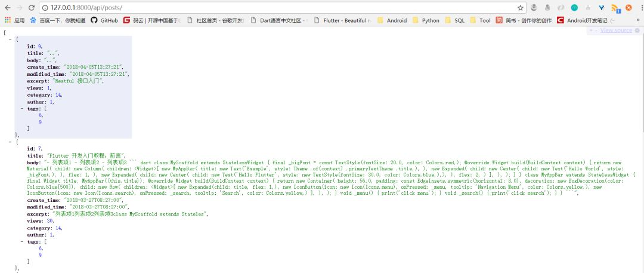
Task: Click the excerpt starting "列表项1列表项2列表项3class"
Action: 130,214
